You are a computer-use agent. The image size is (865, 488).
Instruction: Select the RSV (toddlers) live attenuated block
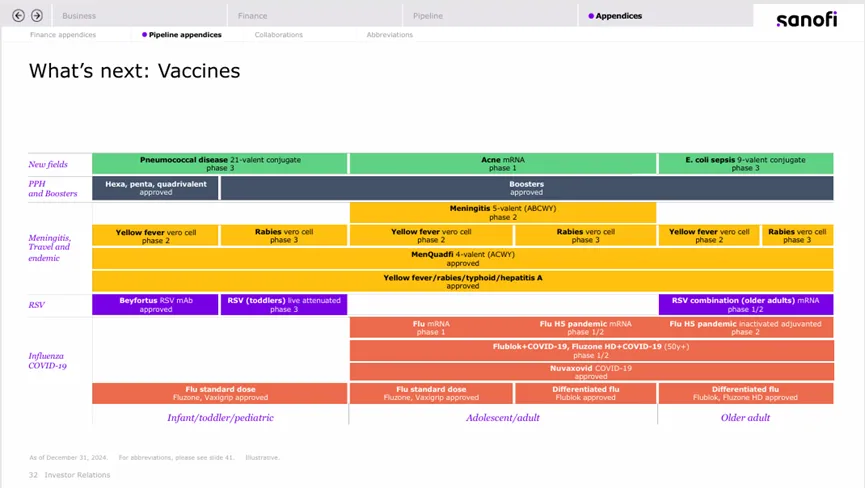coord(283,304)
